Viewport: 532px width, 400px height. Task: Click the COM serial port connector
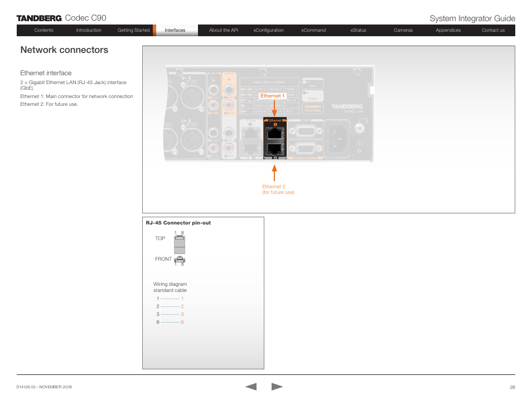pyautogui.click(x=306, y=131)
